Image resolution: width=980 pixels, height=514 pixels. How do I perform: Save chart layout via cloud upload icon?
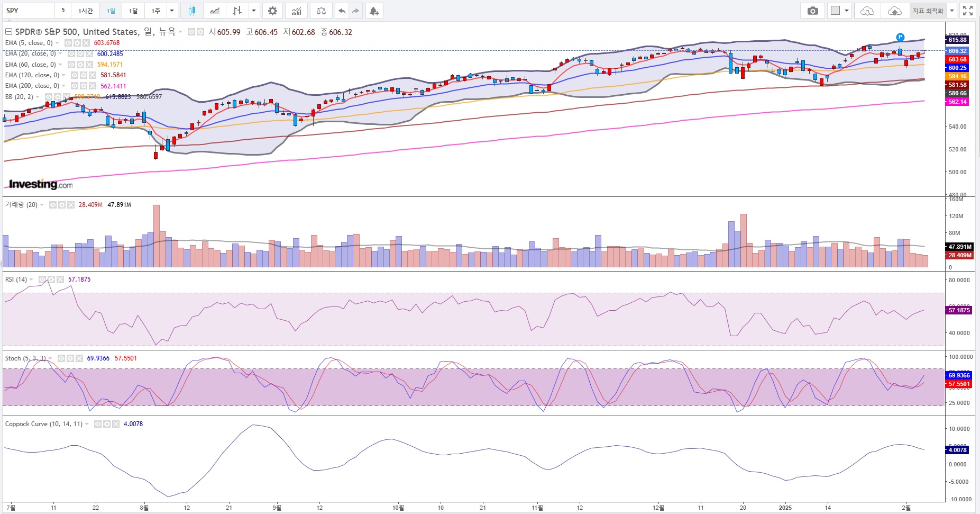point(894,11)
